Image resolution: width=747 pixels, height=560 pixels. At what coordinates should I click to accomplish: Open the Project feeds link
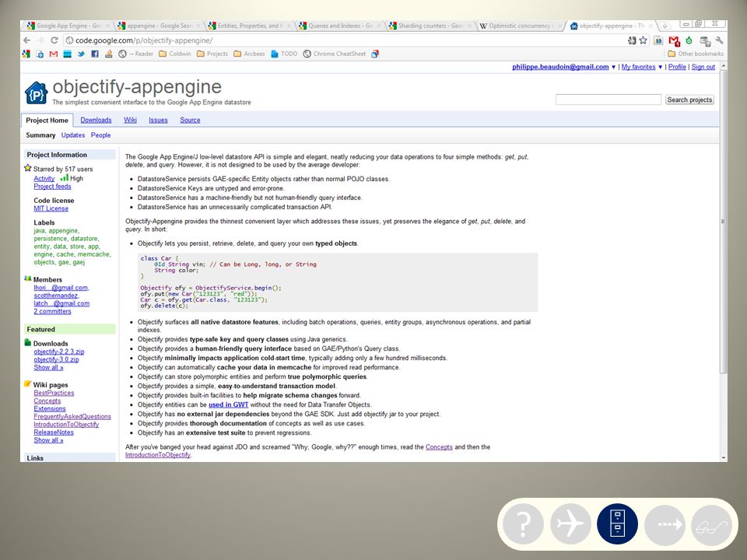(52, 187)
